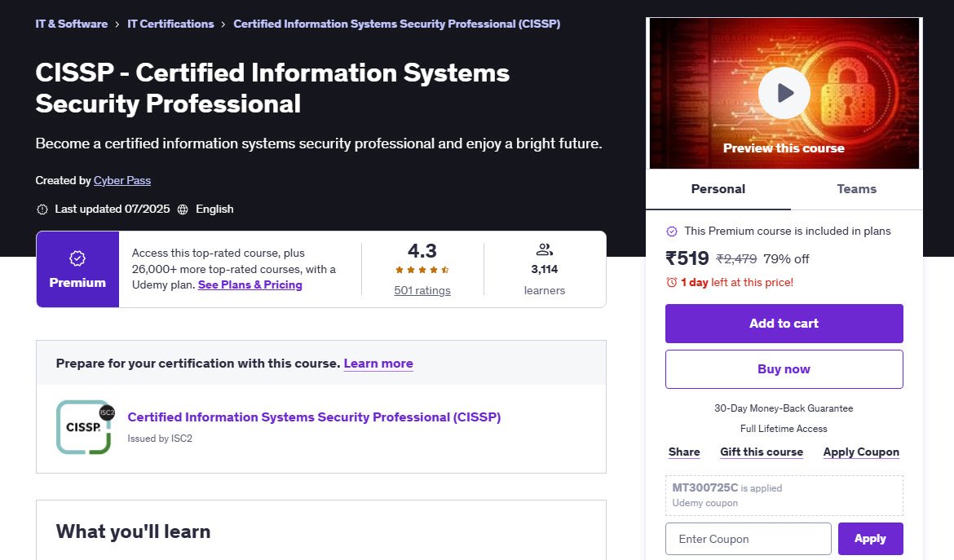Open Cyber Pass instructor profile
Viewport: 954px width, 560px height.
(x=122, y=181)
